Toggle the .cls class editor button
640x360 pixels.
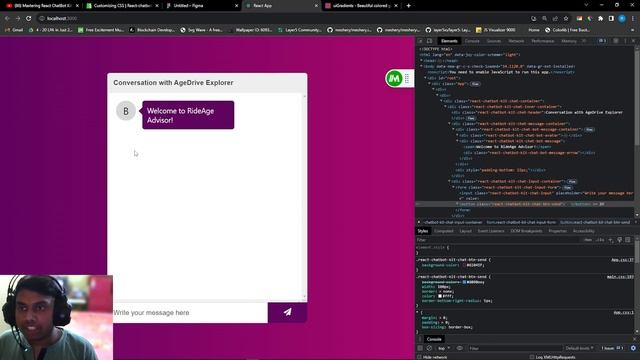[600, 240]
